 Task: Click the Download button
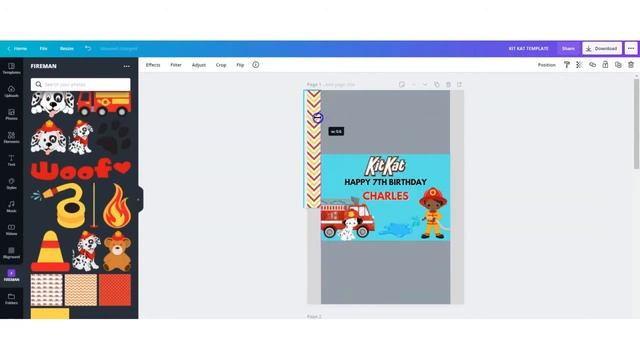[x=602, y=49]
